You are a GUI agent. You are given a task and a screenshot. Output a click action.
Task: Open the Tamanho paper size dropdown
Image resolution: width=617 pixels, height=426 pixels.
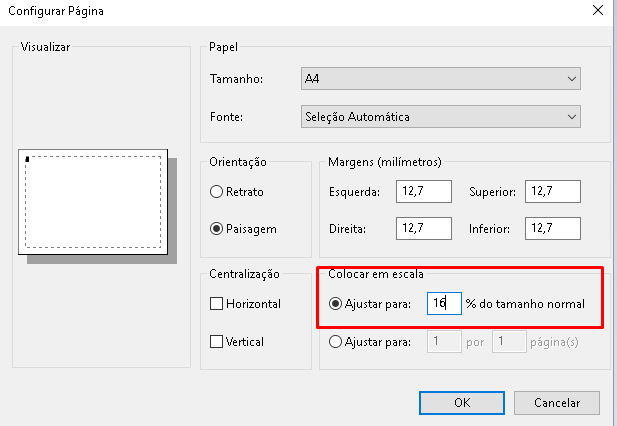click(441, 79)
